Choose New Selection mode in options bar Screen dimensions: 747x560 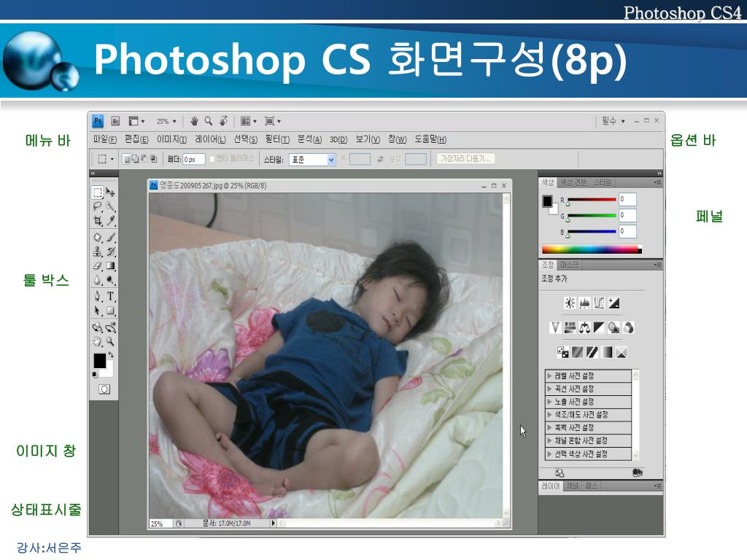tap(126, 158)
